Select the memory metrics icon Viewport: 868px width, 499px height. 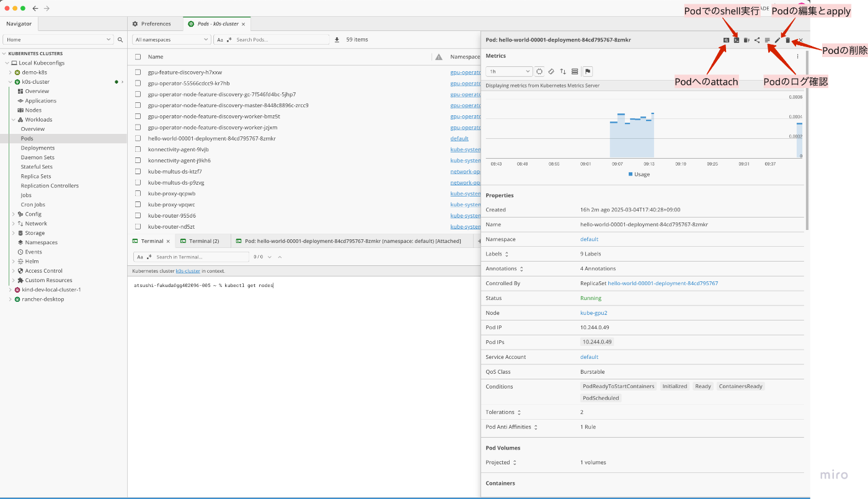click(x=551, y=71)
